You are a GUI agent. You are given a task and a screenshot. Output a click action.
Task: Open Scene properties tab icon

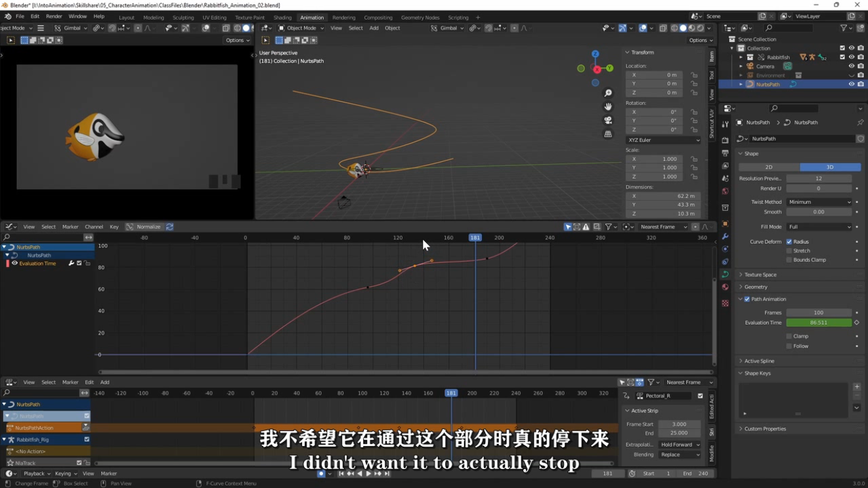pos(725,178)
